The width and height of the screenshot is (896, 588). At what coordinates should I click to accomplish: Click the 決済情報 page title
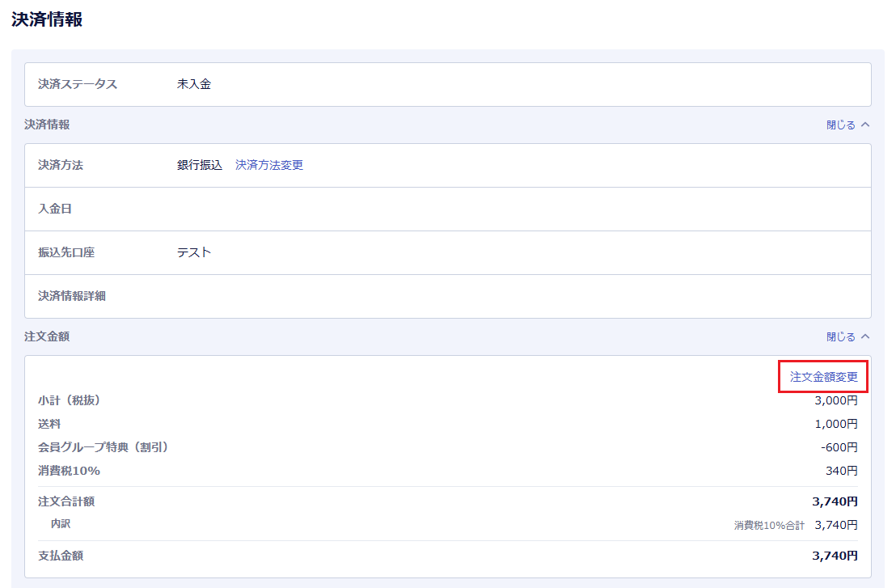pos(47,20)
